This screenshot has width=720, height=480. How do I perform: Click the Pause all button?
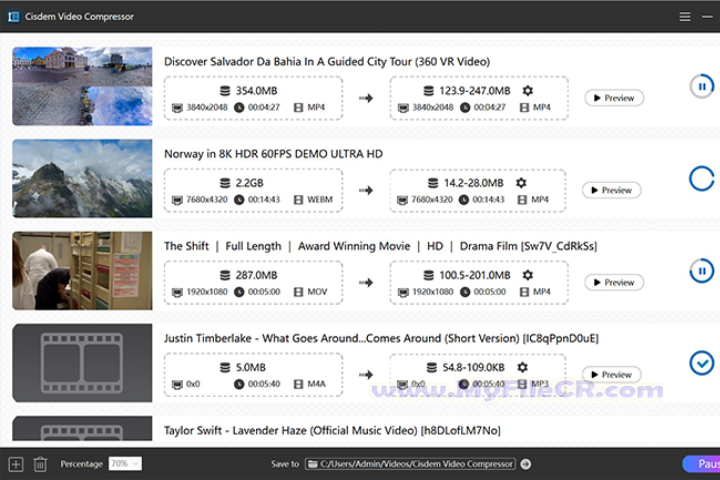pos(702,464)
